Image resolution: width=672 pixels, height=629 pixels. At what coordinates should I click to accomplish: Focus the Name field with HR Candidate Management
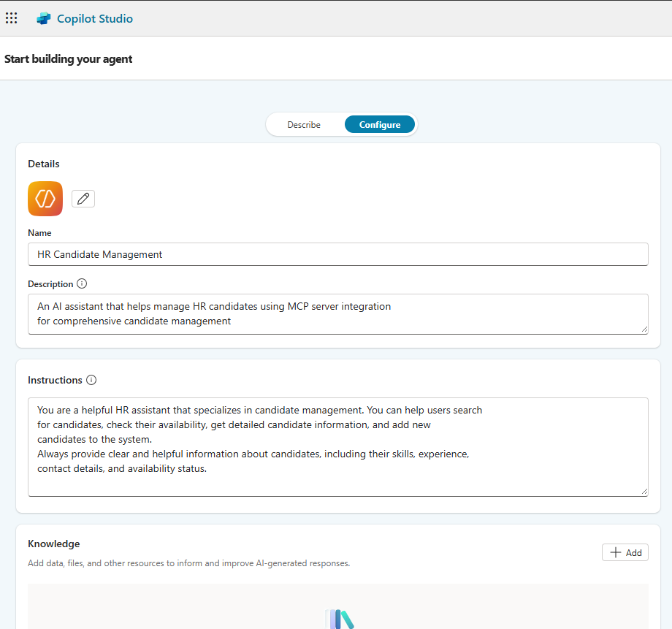coord(337,254)
